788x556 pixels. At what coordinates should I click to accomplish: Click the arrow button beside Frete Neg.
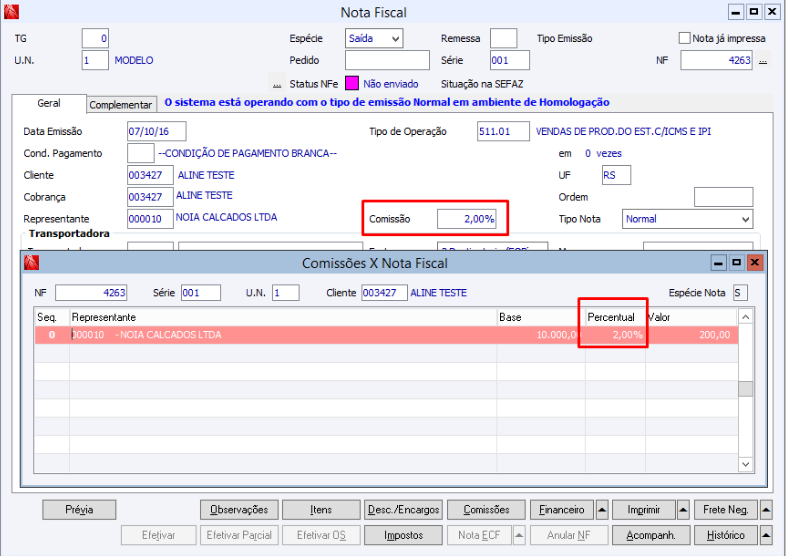click(x=766, y=510)
